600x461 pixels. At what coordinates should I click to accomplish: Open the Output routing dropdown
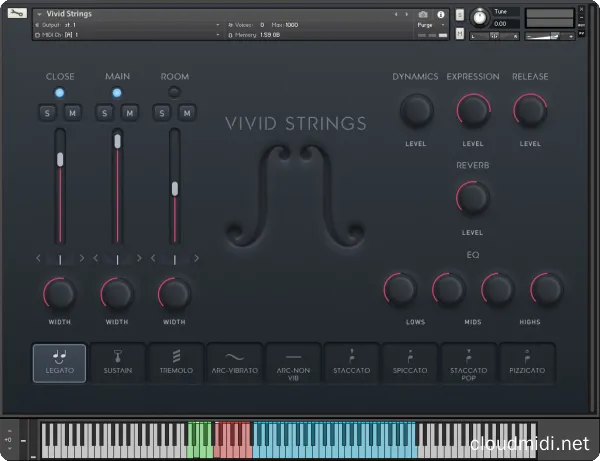point(128,25)
